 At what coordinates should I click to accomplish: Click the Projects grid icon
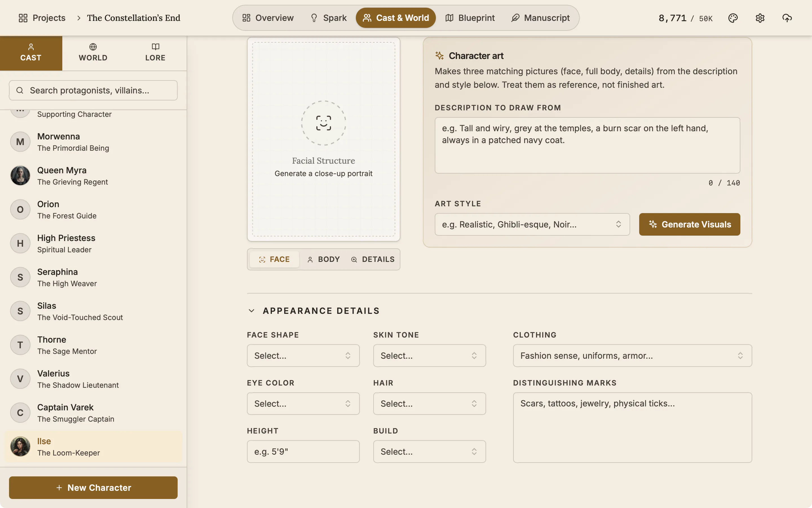point(23,18)
